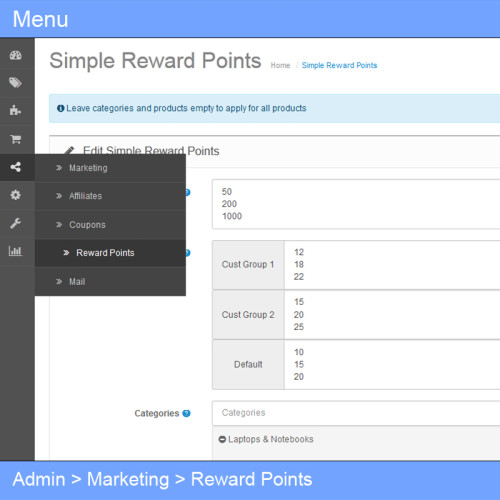The height and width of the screenshot is (500, 500).
Task: Open the Tools wrench icon
Action: [x=15, y=223]
